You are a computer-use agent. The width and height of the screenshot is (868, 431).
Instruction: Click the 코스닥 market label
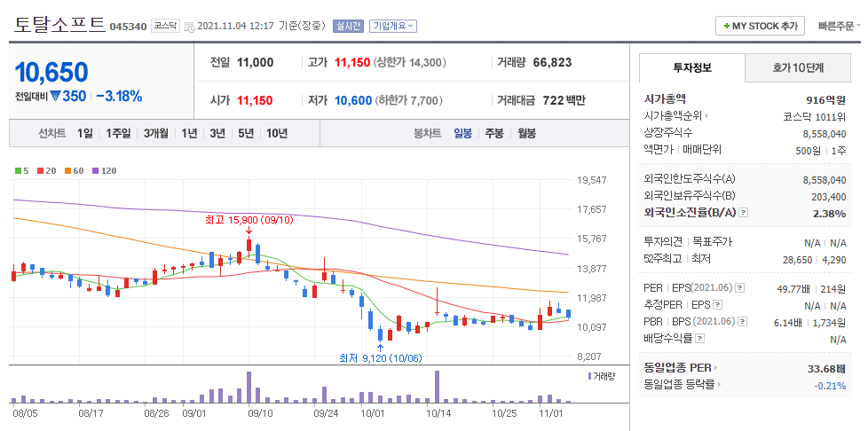pos(165,26)
